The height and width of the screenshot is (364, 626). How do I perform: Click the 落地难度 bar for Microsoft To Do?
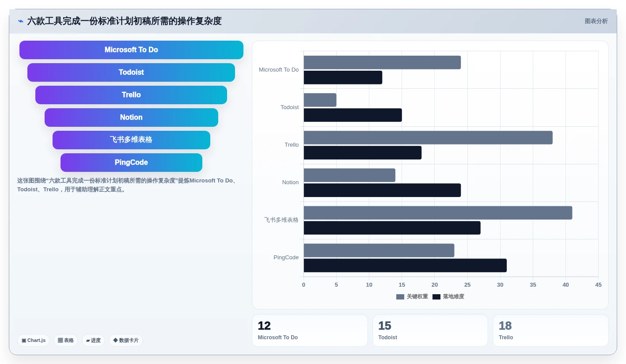pos(343,78)
